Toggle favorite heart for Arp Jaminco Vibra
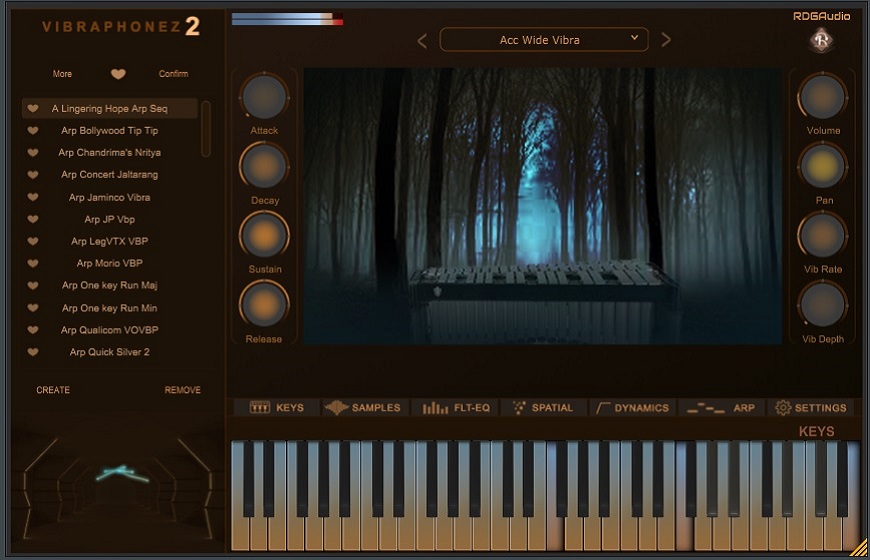 [33, 197]
